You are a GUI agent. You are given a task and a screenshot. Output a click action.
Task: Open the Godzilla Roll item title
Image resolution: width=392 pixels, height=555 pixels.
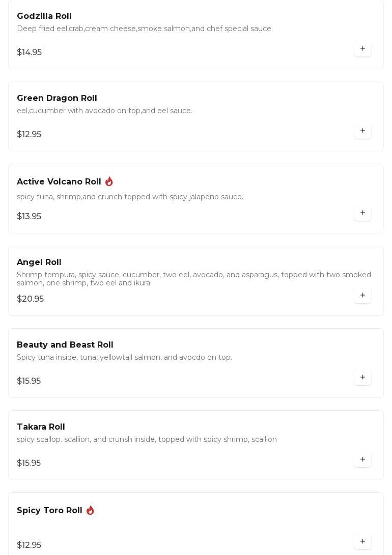(x=44, y=16)
